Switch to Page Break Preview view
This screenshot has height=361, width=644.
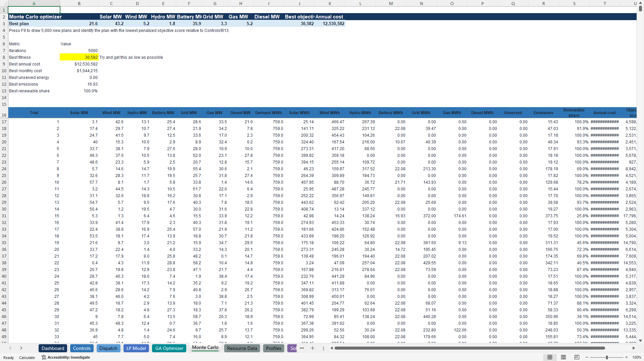(577, 357)
